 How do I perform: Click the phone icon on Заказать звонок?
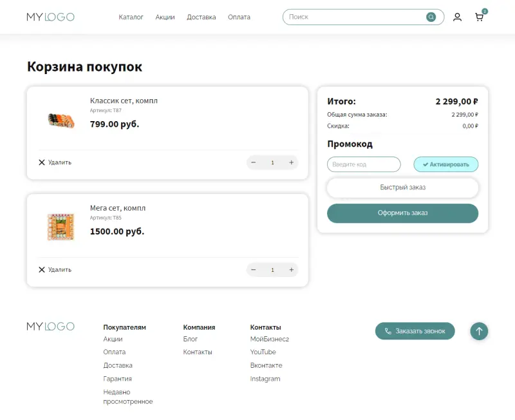387,330
